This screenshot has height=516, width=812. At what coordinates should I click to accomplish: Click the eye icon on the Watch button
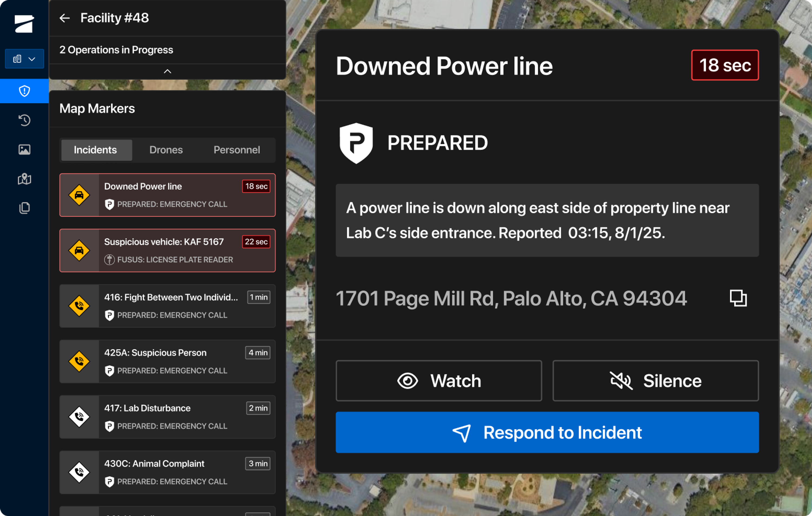point(407,381)
